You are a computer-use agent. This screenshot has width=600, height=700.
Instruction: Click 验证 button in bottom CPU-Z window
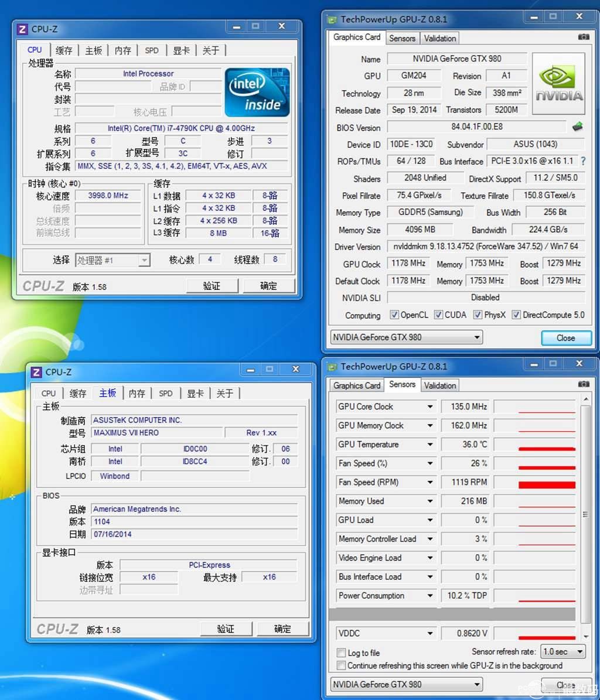[226, 629]
